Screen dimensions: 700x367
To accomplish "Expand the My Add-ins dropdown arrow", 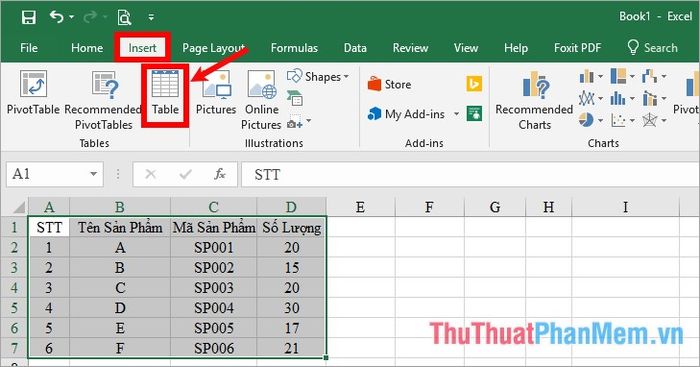I will [456, 114].
